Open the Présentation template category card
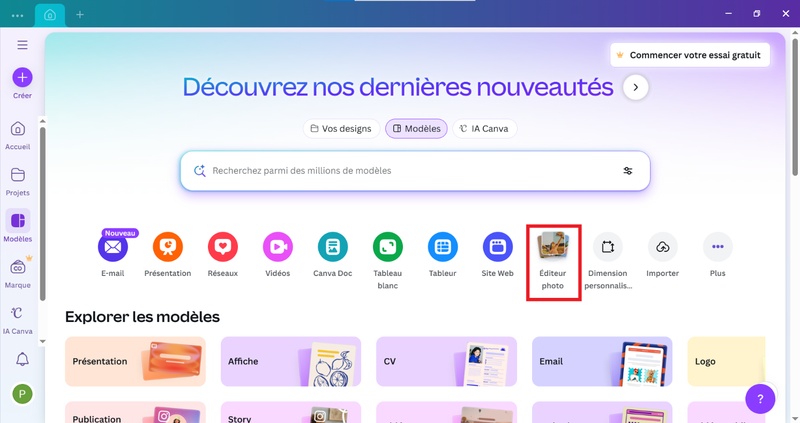 (135, 361)
